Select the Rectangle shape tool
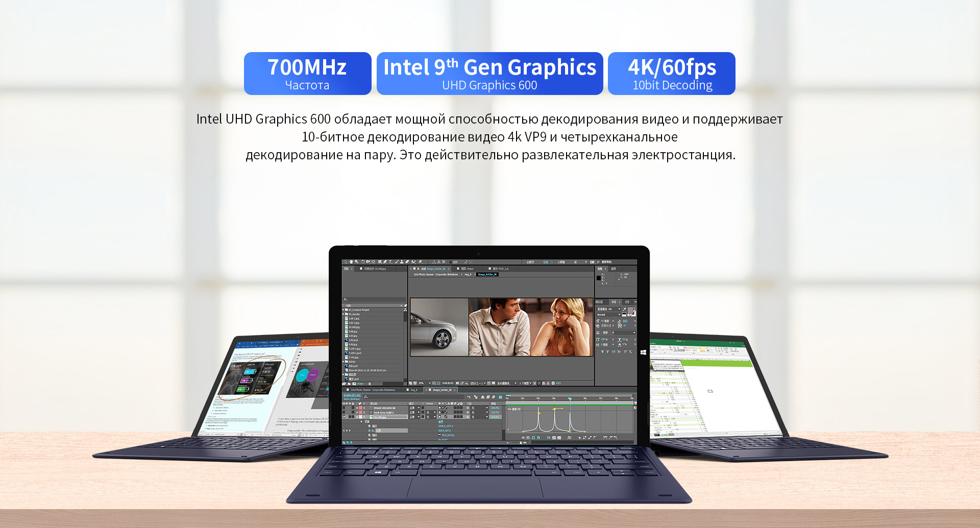This screenshot has height=528, width=980. tap(380, 261)
